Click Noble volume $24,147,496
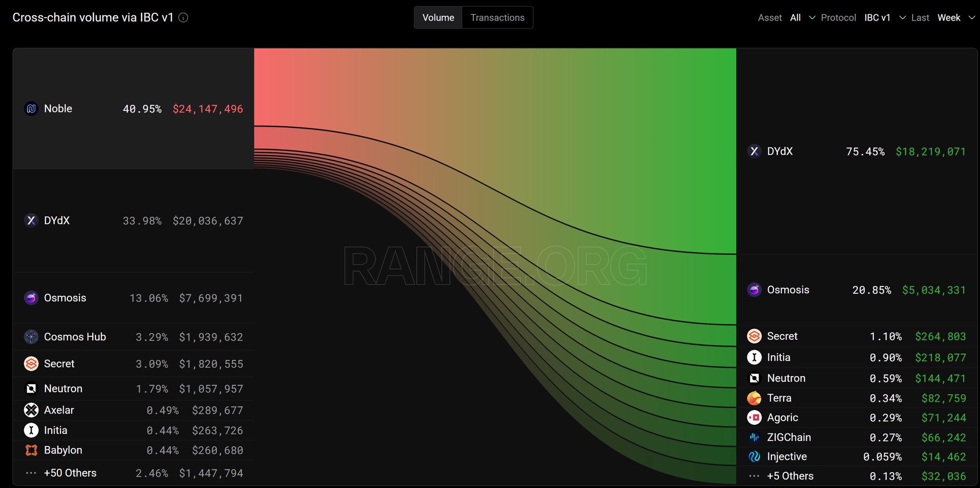This screenshot has width=980, height=488. coord(208,109)
